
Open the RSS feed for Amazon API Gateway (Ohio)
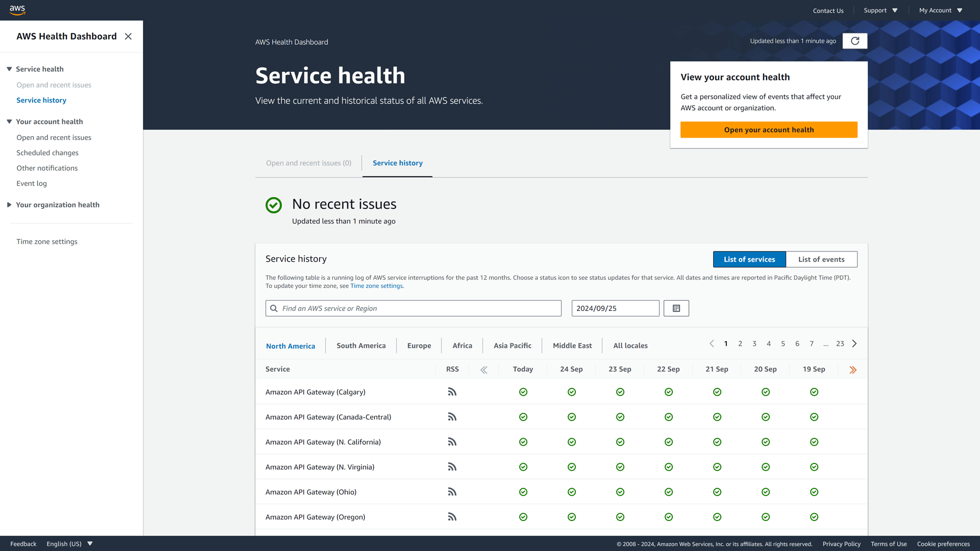click(x=452, y=492)
